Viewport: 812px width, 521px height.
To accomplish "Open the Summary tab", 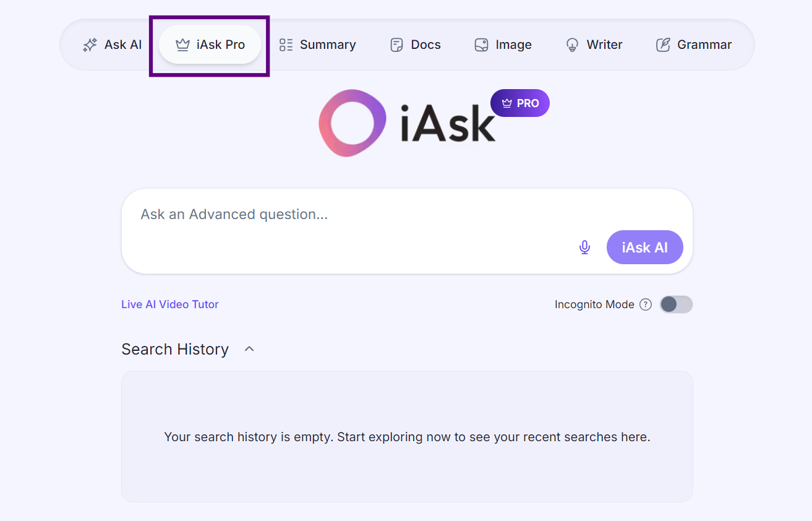I will pyautogui.click(x=317, y=45).
